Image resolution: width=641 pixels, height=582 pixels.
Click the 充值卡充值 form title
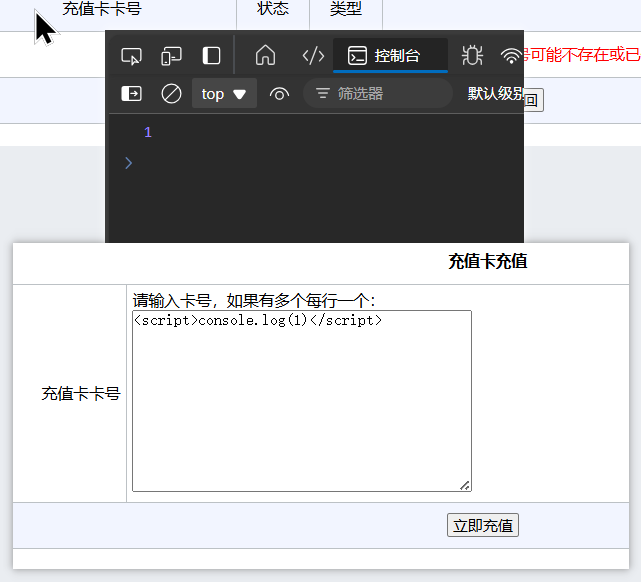pyautogui.click(x=488, y=261)
